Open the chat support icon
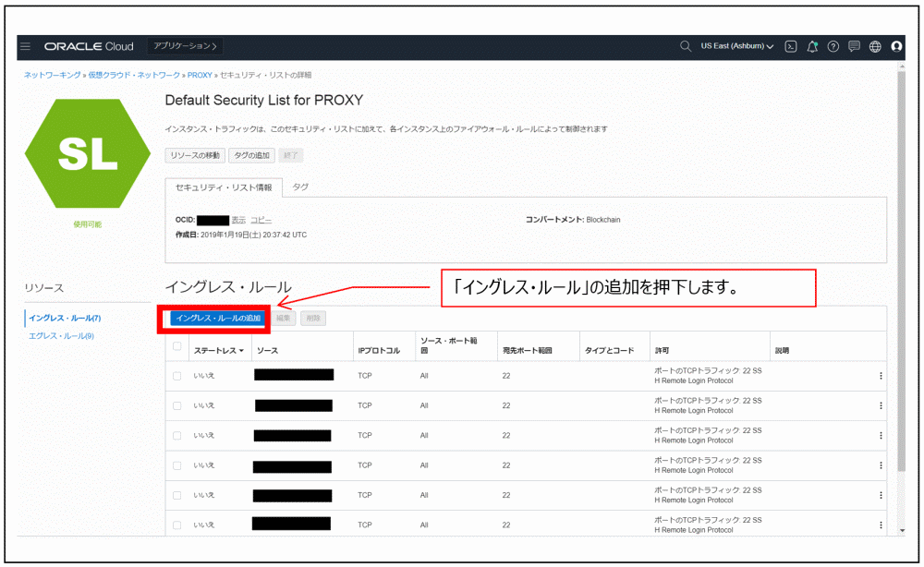Screen dimensions: 924x567 pyautogui.click(x=854, y=46)
